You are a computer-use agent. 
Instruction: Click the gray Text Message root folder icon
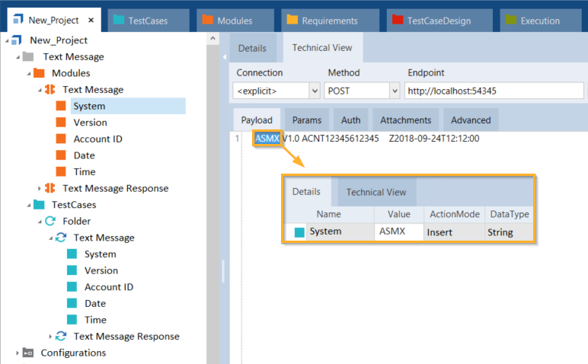(28, 57)
